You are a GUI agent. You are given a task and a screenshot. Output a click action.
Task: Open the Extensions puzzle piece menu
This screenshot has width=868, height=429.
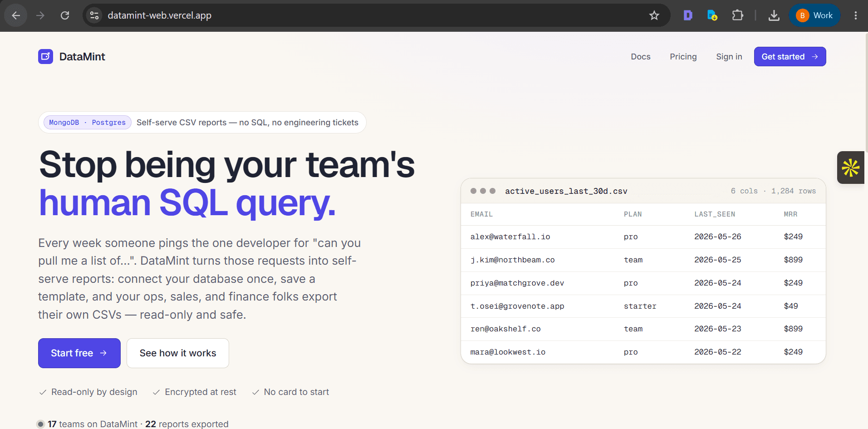point(738,15)
